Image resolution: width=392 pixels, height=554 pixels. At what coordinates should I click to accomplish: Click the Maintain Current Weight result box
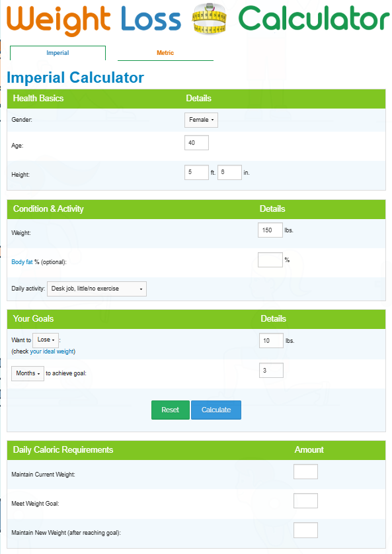pyautogui.click(x=305, y=472)
